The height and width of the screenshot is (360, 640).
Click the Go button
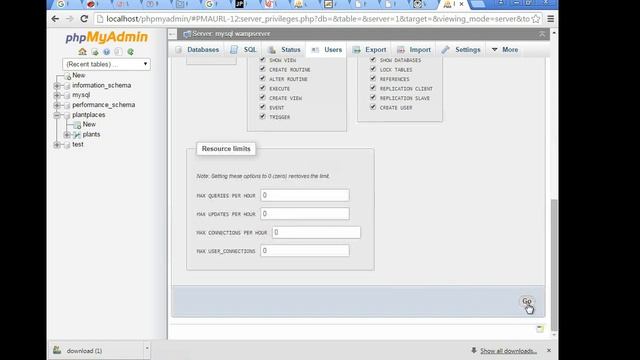click(527, 301)
